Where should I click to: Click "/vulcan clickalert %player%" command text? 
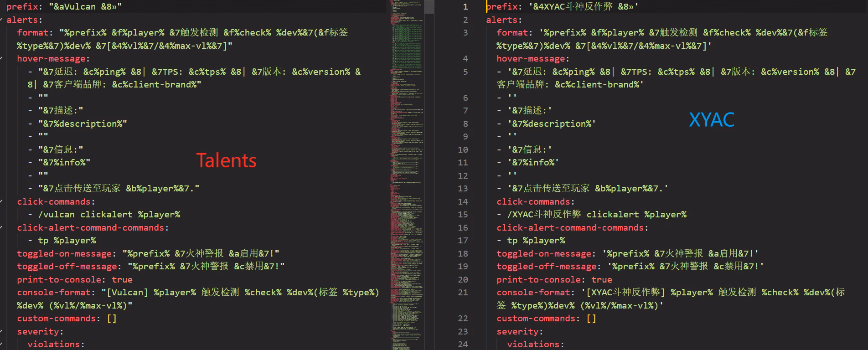109,215
